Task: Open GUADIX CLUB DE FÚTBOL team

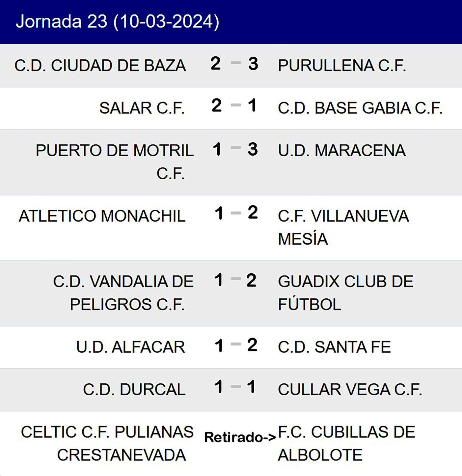Action: [345, 293]
